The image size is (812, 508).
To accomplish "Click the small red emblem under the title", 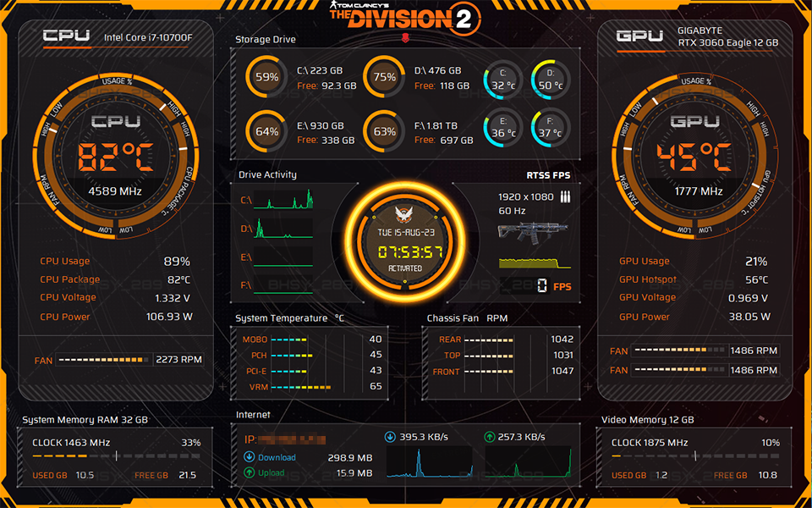I will (405, 37).
